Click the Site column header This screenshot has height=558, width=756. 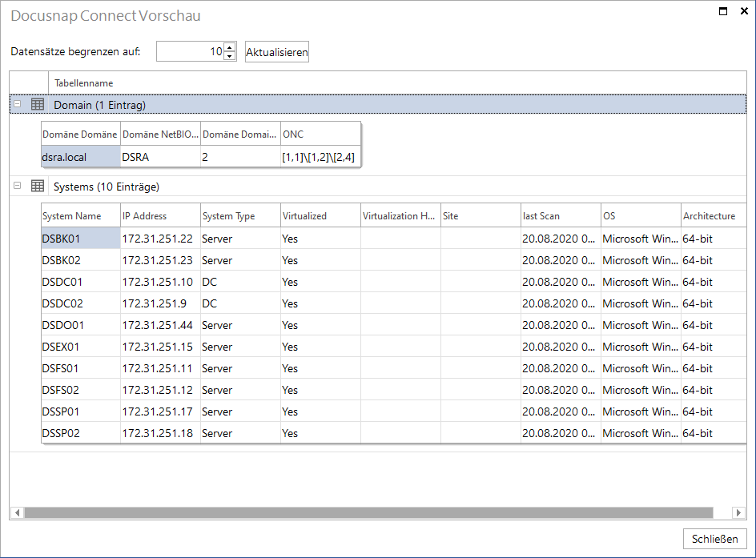click(x=481, y=216)
